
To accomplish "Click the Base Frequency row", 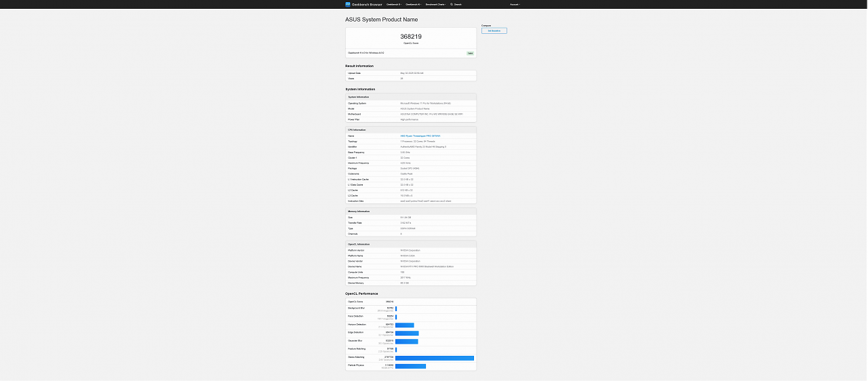I will (x=411, y=152).
